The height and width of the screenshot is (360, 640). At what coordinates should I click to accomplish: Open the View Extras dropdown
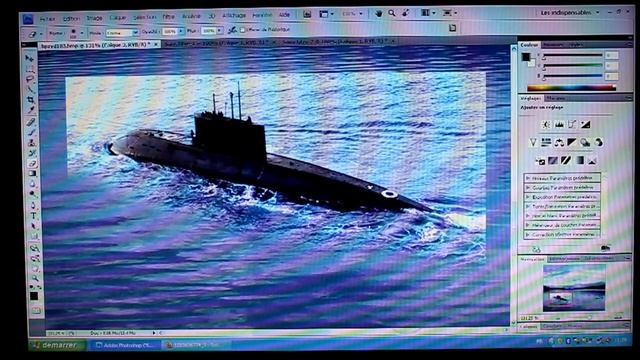click(326, 14)
